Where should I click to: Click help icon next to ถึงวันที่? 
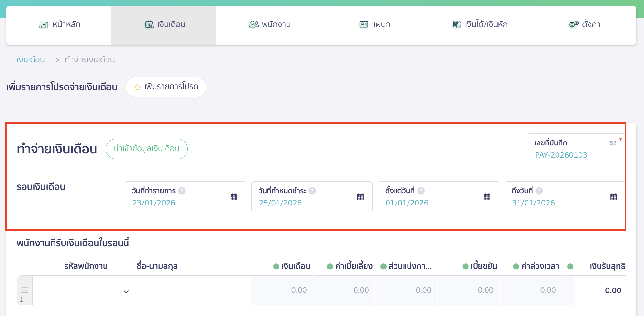pos(539,191)
